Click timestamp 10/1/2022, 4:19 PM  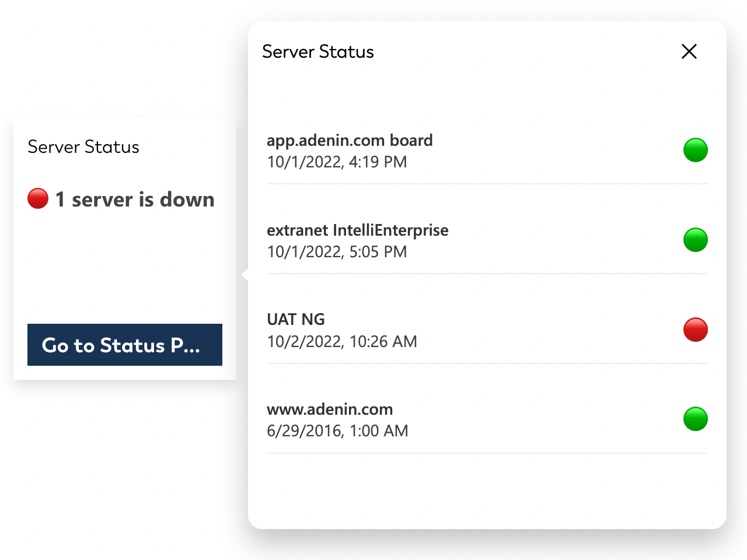(337, 162)
